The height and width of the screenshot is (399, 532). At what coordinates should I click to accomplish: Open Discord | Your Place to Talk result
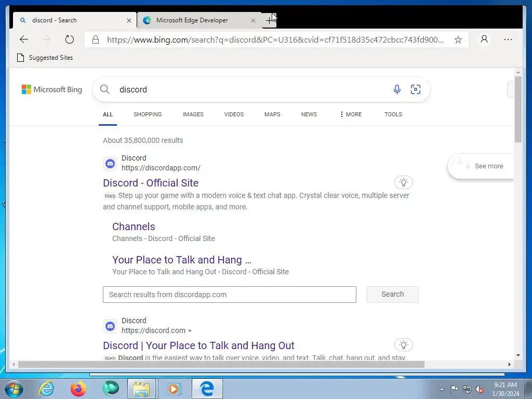pyautogui.click(x=198, y=345)
